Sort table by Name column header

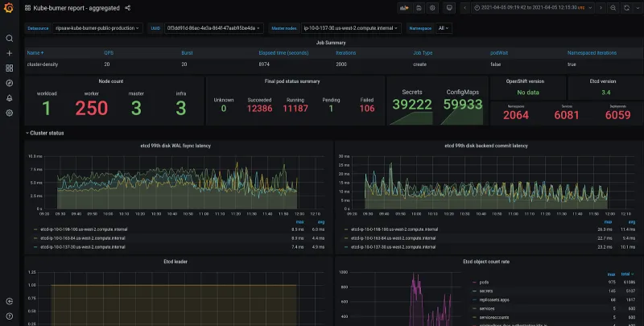coord(34,52)
